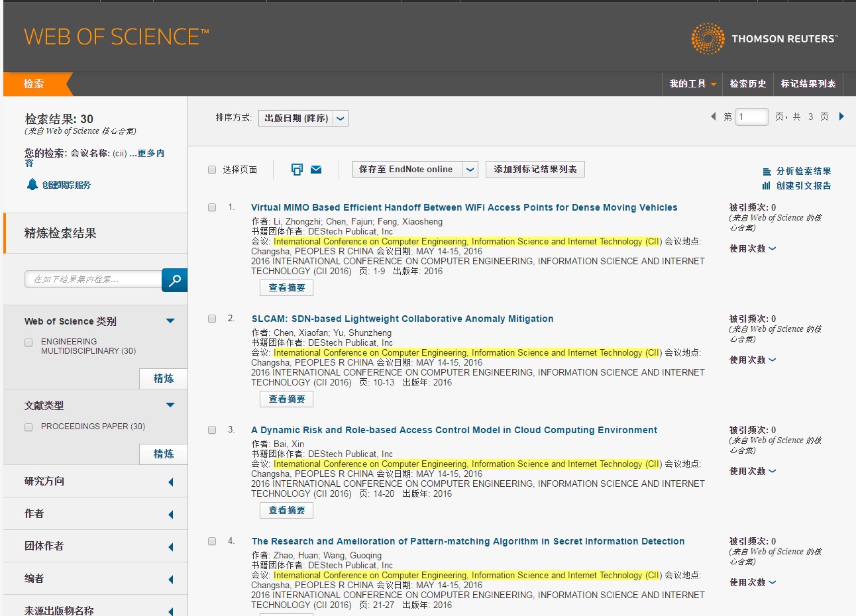Click 查看摘要 for SLCAM result
The height and width of the screenshot is (616, 856).
click(x=287, y=399)
